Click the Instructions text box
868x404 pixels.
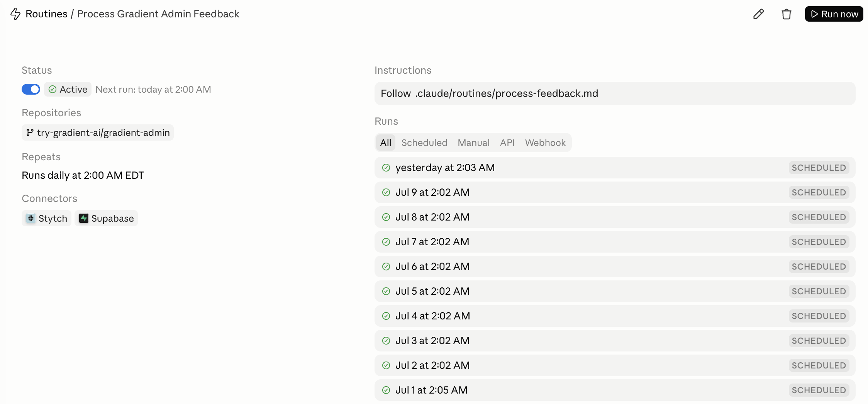(x=615, y=93)
